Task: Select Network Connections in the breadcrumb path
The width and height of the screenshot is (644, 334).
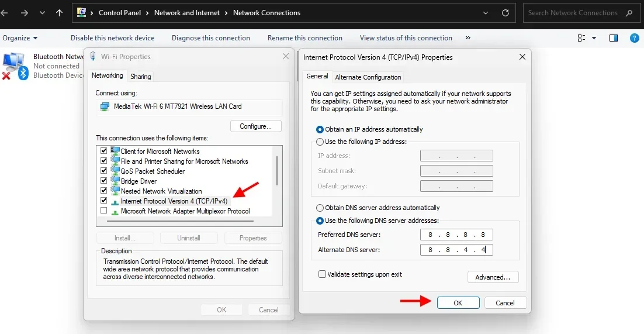Action: (x=266, y=13)
